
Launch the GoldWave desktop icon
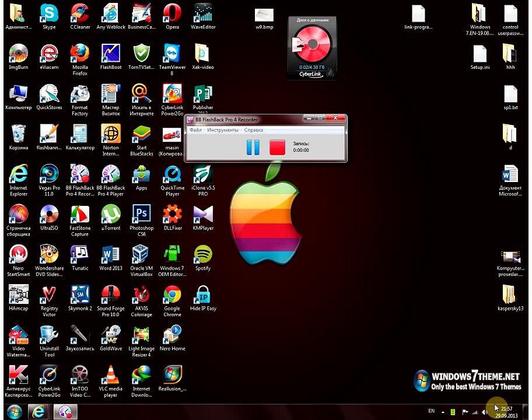pos(111,338)
